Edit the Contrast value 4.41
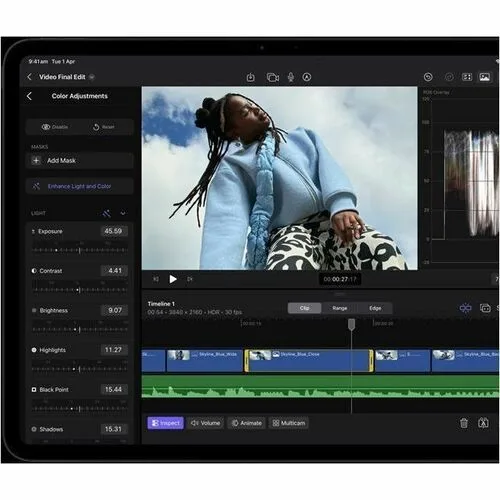 [114, 271]
